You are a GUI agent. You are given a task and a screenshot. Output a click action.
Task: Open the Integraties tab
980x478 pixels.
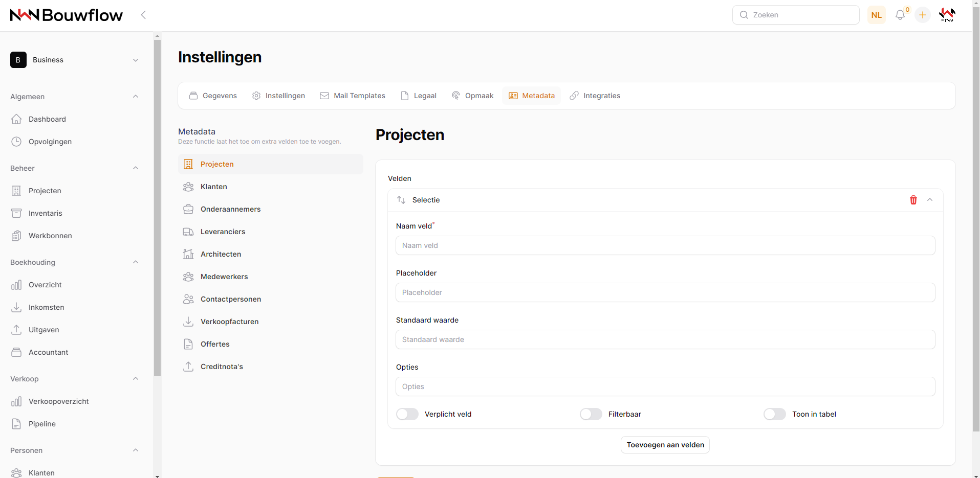[x=595, y=96]
